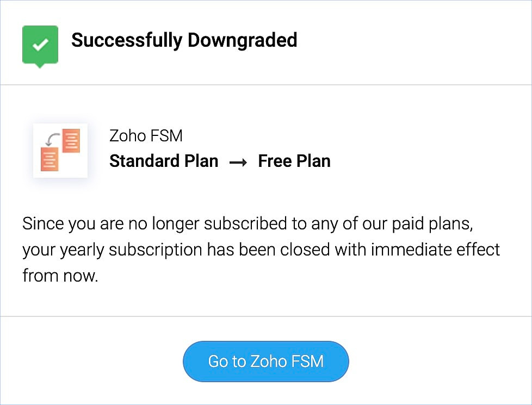Click the opening words 'Since you are'
The image size is (532, 405).
70,224
